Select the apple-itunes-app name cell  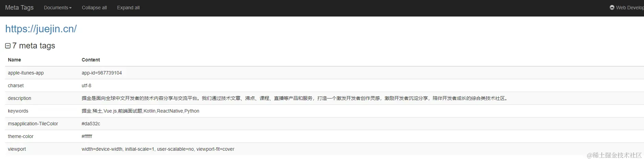pyautogui.click(x=26, y=73)
